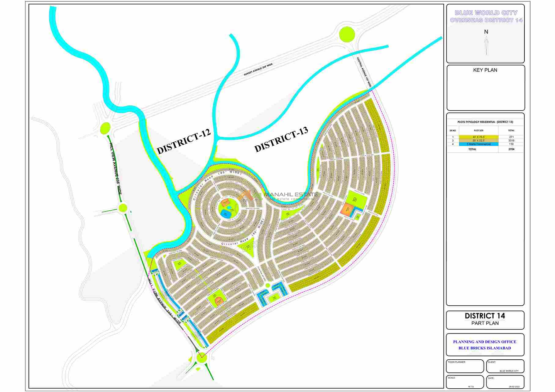Click the SCALE label

click(451, 378)
